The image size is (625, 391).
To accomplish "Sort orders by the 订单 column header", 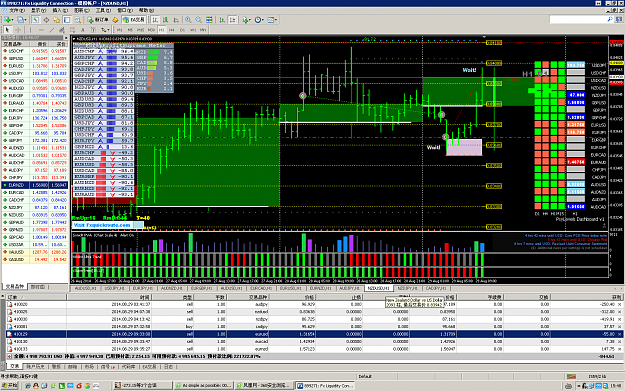I will [36, 297].
